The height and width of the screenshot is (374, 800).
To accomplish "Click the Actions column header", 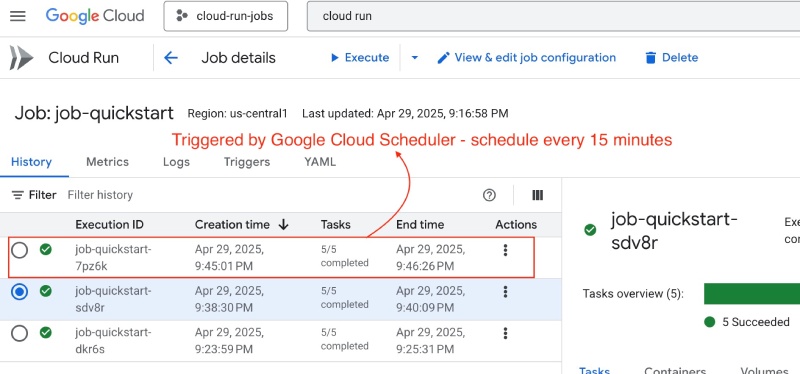I will pyautogui.click(x=516, y=225).
